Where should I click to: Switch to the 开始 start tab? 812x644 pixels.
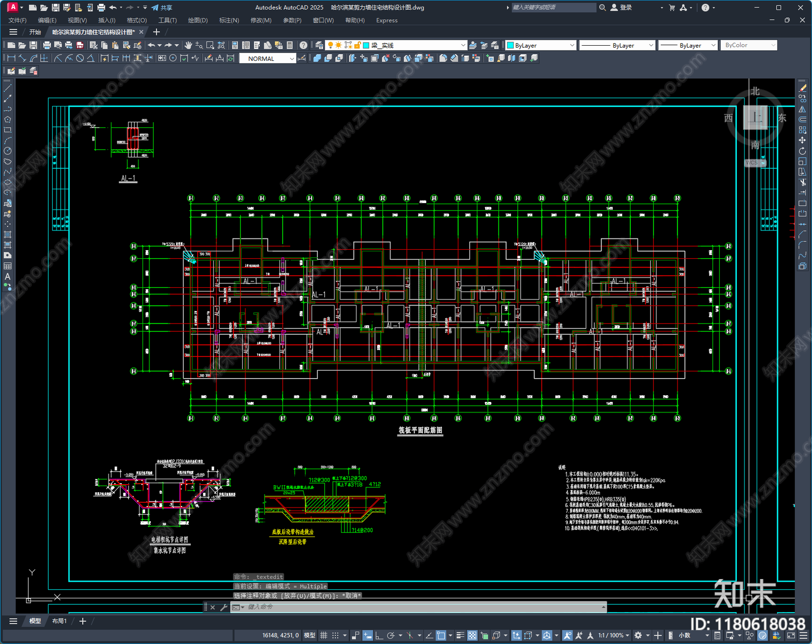point(35,32)
